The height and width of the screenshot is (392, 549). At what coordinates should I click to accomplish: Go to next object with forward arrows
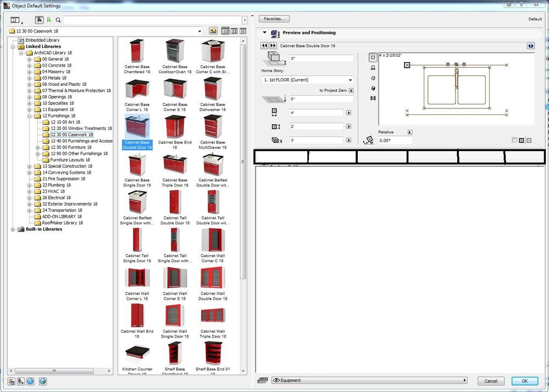tap(272, 46)
